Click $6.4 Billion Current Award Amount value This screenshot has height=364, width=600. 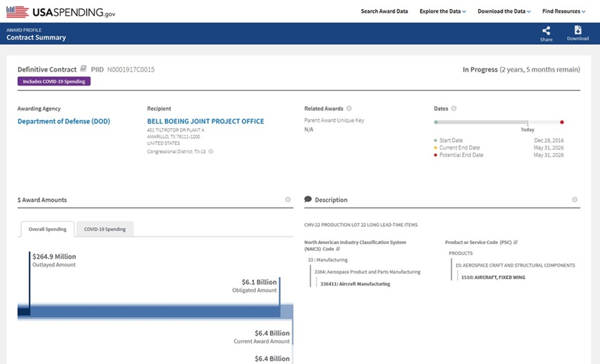tap(272, 333)
